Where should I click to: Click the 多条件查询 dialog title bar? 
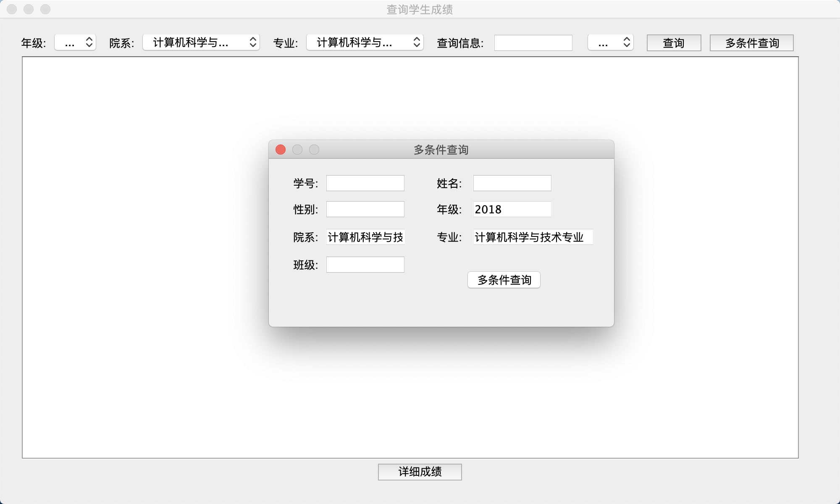[441, 149]
